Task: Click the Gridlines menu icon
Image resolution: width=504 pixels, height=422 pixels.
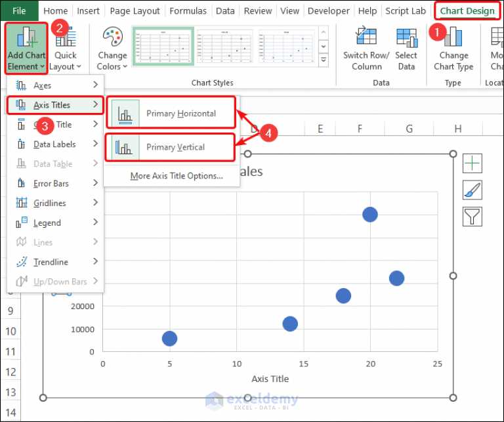Action: [21, 203]
